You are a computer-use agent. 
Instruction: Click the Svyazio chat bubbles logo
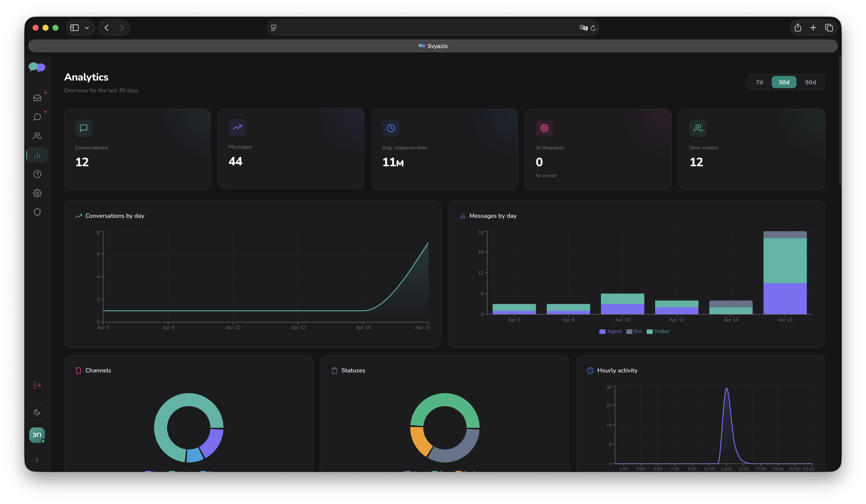[x=37, y=67]
